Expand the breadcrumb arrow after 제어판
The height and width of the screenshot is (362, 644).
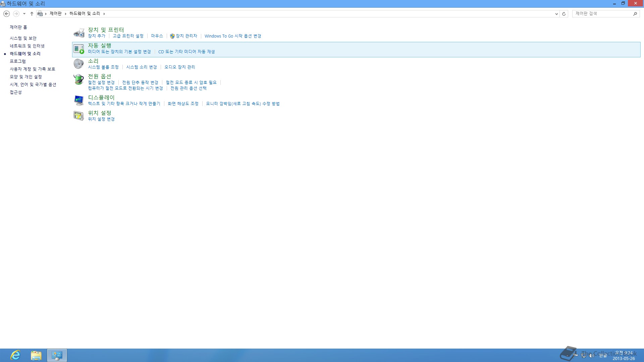coord(65,14)
